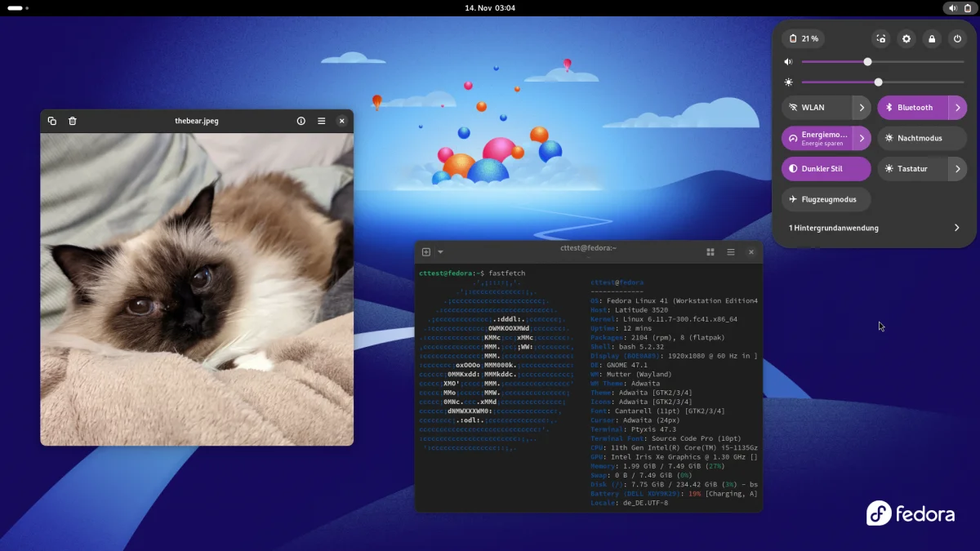
Task: Click the thebear.jpeg title text
Action: click(x=197, y=121)
